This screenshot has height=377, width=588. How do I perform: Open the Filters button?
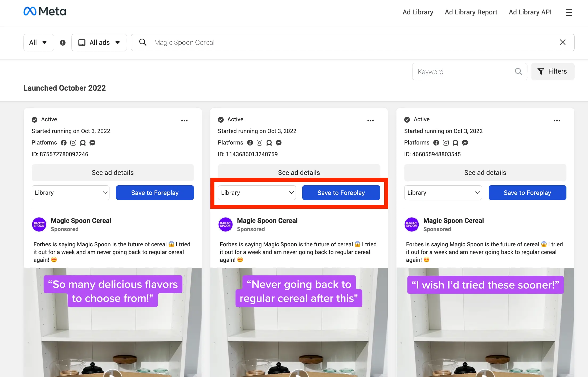tap(553, 71)
